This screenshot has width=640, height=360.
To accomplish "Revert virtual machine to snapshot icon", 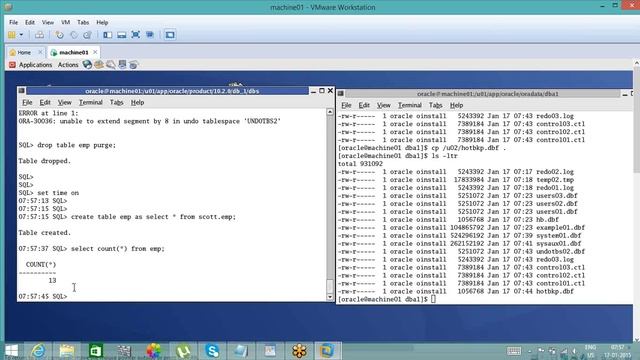I will coord(73,35).
